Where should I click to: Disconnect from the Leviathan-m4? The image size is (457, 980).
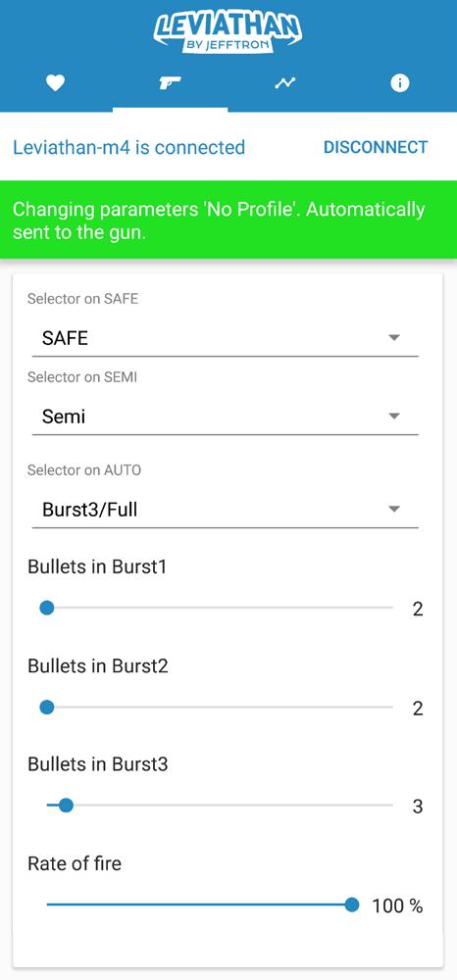tap(376, 148)
